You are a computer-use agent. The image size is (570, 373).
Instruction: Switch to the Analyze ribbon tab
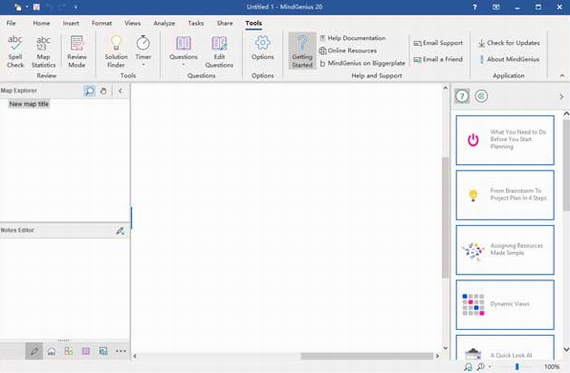[164, 23]
